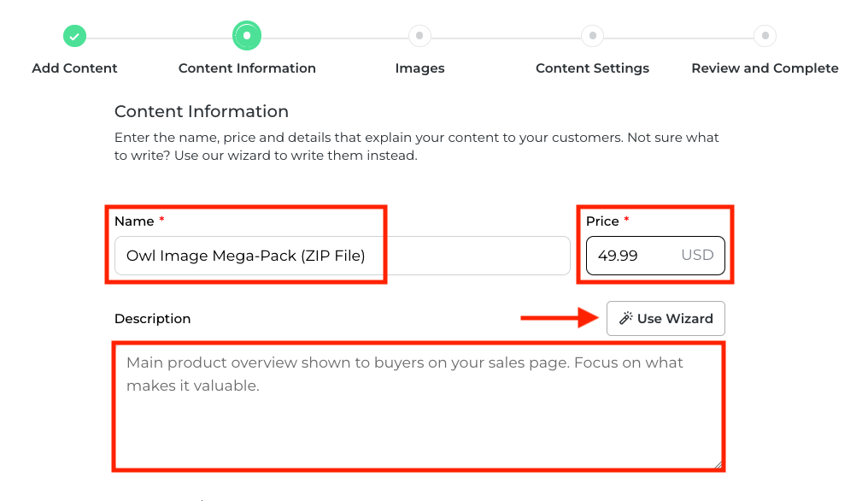
Task: Click the Price field label
Action: click(x=602, y=221)
